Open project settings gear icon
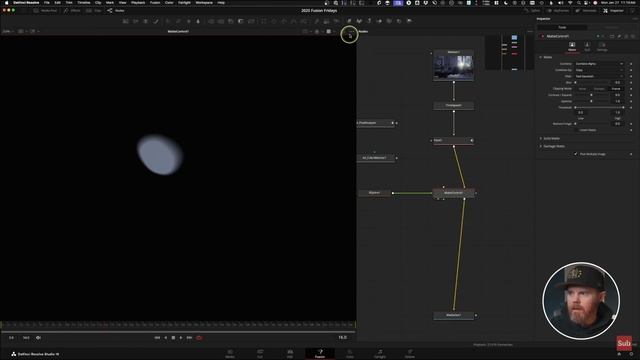The image size is (640, 360). (x=631, y=354)
